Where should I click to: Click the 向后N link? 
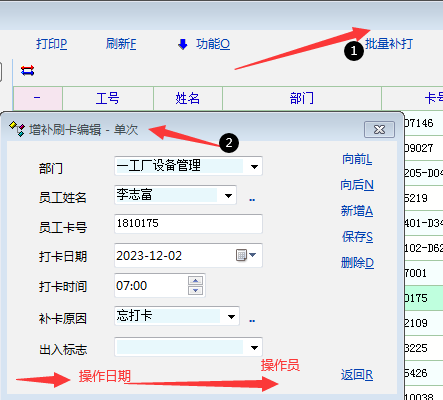[357, 184]
